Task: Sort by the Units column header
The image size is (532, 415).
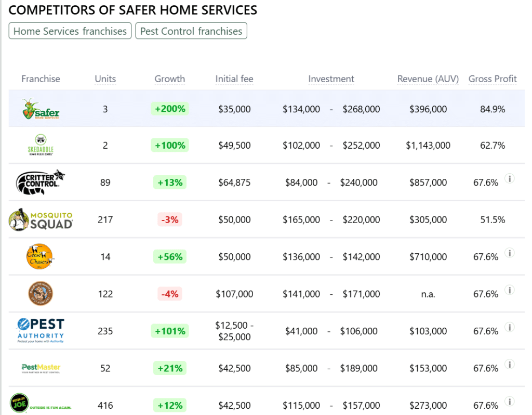Action: (x=105, y=79)
